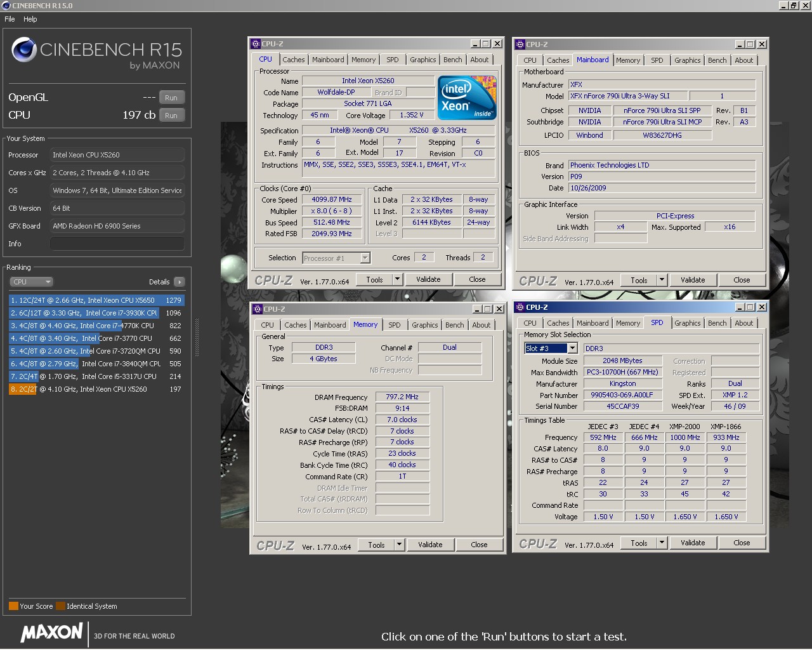Viewport: 812px width, 650px height.
Task: Click the Cinebench R15 logo sphere
Action: pos(24,51)
